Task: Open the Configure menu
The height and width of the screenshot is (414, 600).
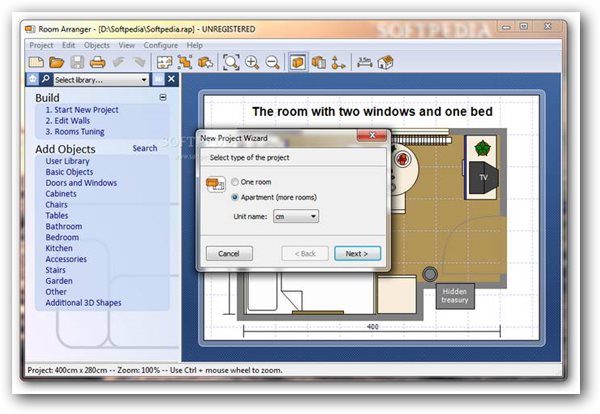Action: tap(161, 45)
